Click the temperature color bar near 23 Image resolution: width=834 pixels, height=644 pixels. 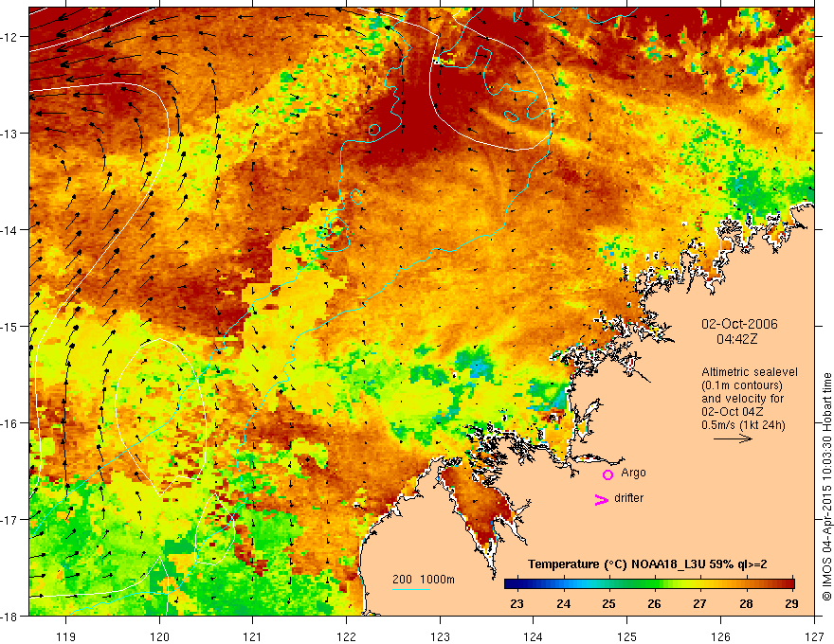(x=517, y=584)
